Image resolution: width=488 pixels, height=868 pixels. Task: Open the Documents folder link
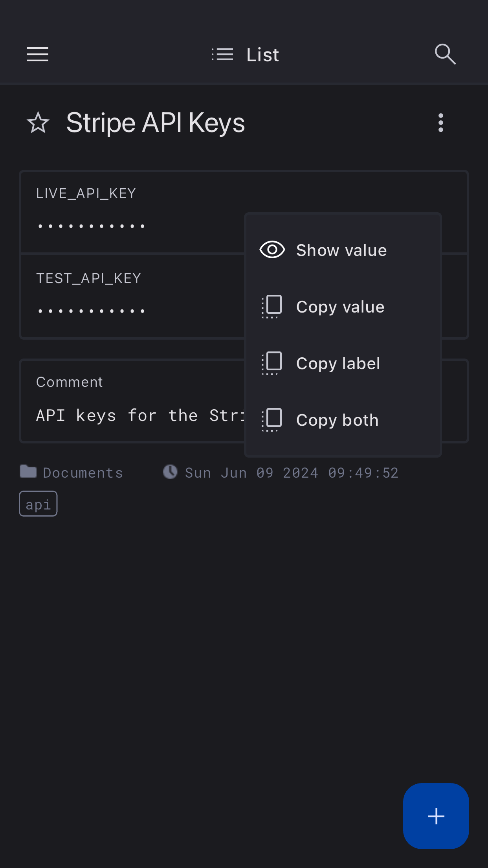pos(83,473)
